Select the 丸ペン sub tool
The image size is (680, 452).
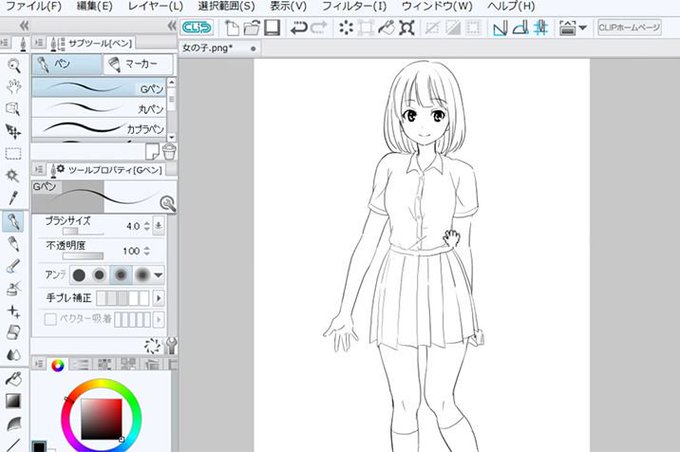point(99,108)
